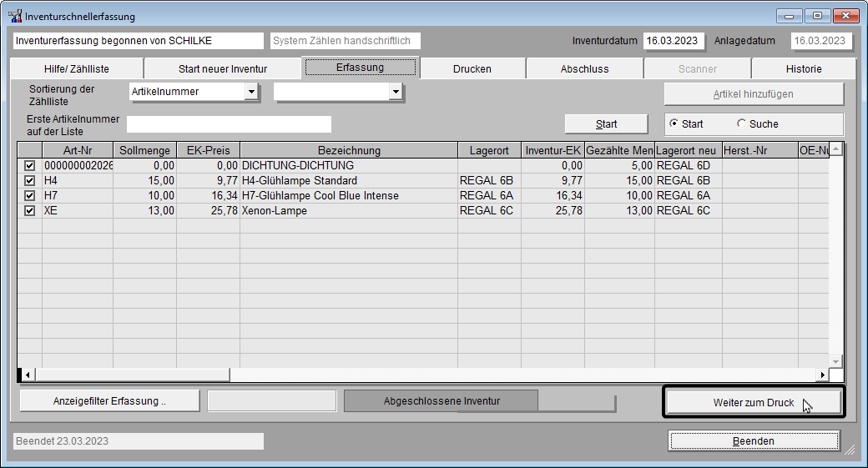
Task: Click the Anlagedatum date field
Action: tap(821, 40)
